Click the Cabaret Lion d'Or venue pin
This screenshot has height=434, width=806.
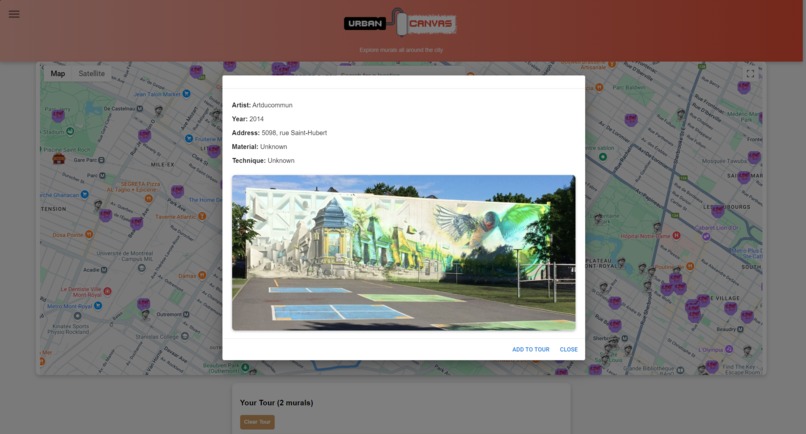[x=706, y=237]
